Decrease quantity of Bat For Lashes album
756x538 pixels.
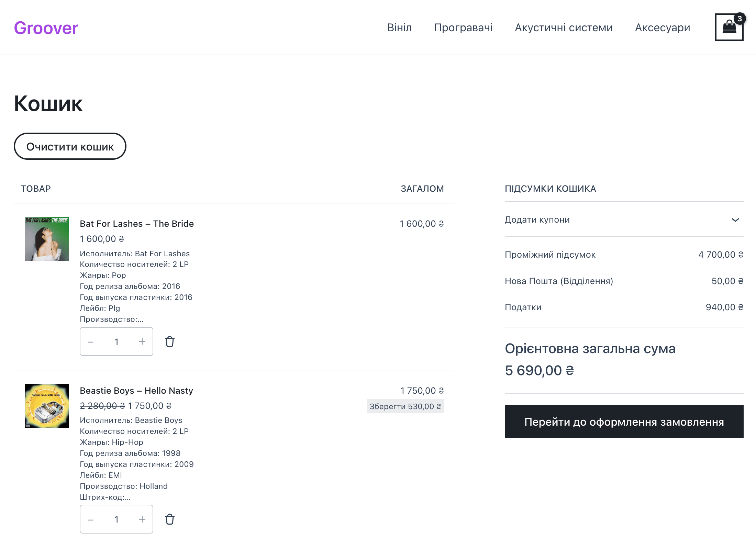tap(91, 341)
